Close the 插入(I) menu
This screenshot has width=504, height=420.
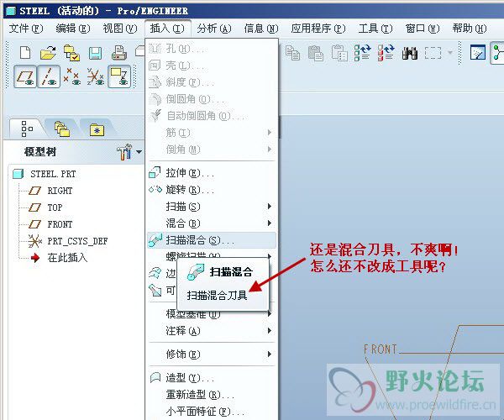pos(167,29)
